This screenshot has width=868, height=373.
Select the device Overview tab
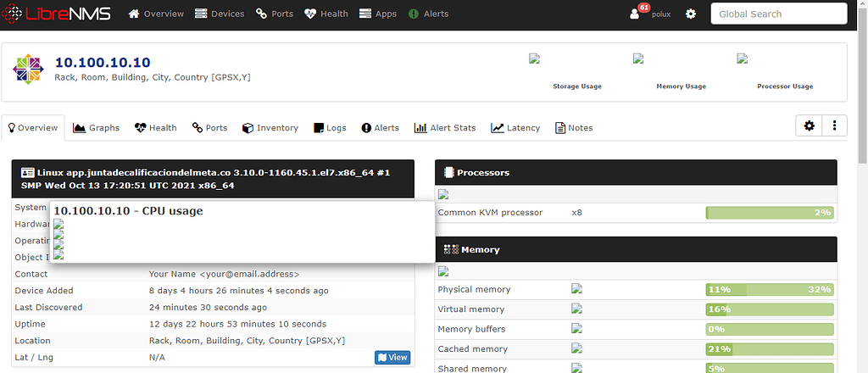click(x=33, y=128)
